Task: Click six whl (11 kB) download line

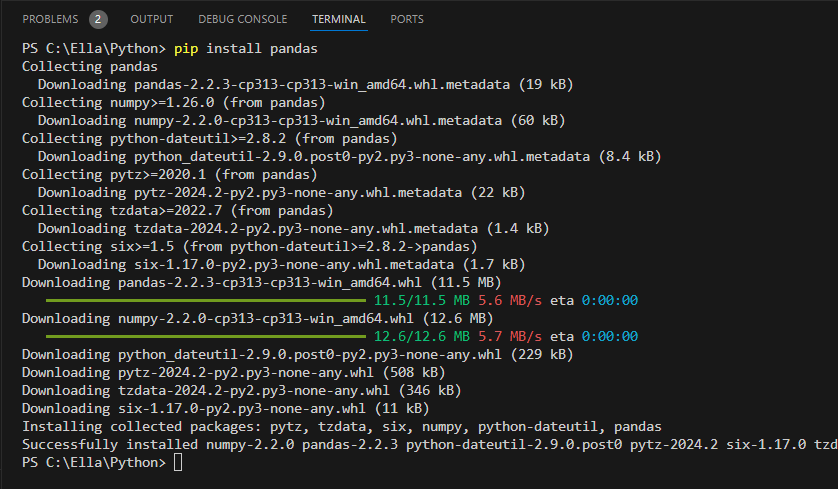Action: (226, 409)
